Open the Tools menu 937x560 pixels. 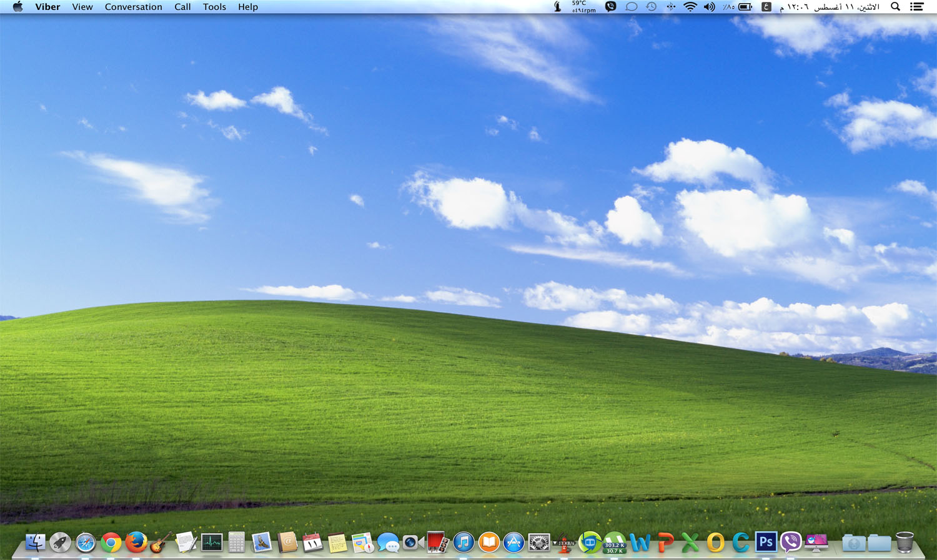coord(214,7)
